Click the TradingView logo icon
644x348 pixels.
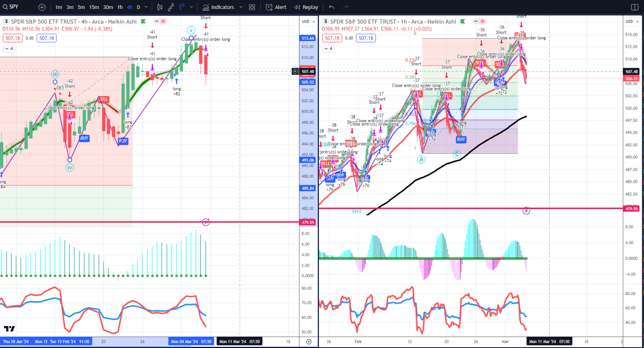pyautogui.click(x=9, y=328)
